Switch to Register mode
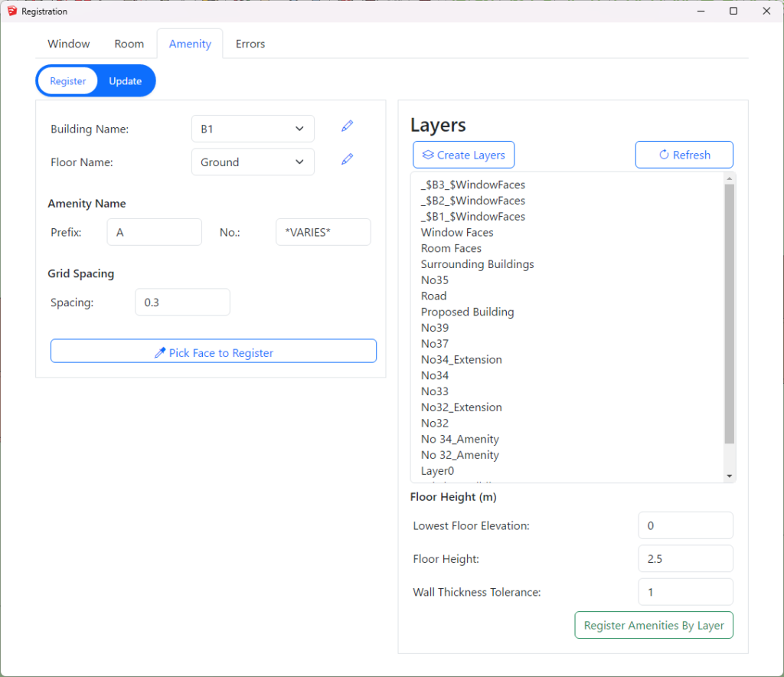This screenshot has height=677, width=784. 68,81
